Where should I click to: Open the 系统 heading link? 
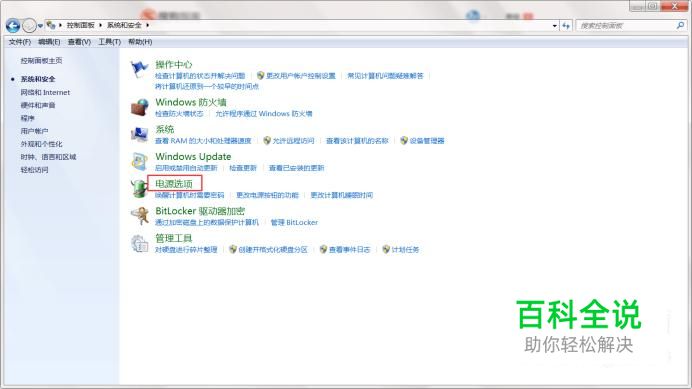pyautogui.click(x=165, y=129)
